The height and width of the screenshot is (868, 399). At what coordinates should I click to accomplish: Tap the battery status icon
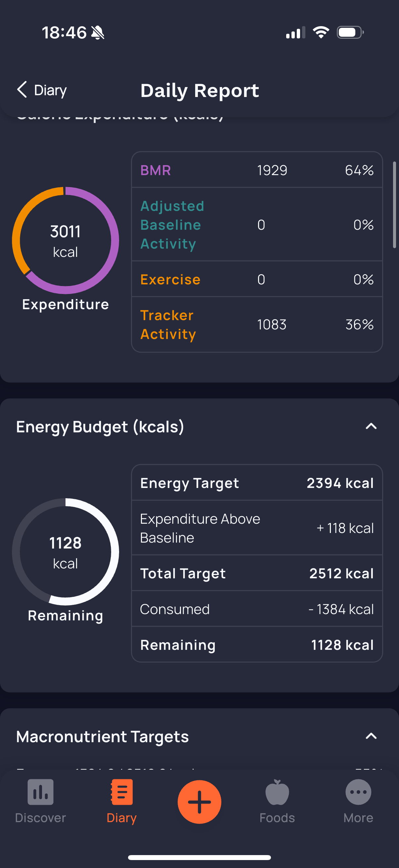coord(350,32)
